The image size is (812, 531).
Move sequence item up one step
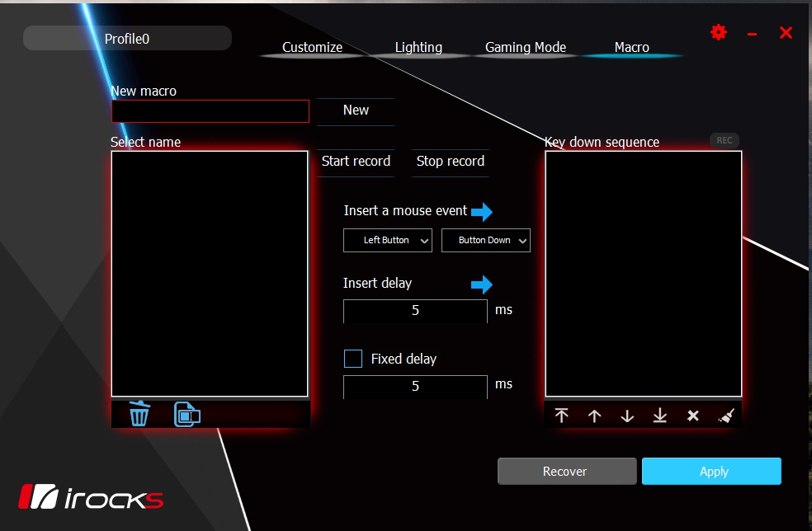[594, 416]
